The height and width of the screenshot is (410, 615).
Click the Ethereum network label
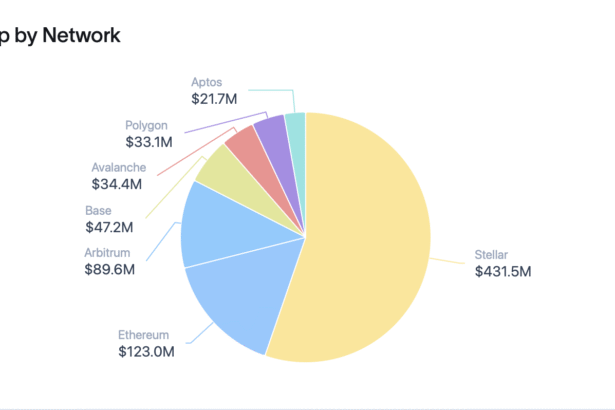pyautogui.click(x=143, y=335)
